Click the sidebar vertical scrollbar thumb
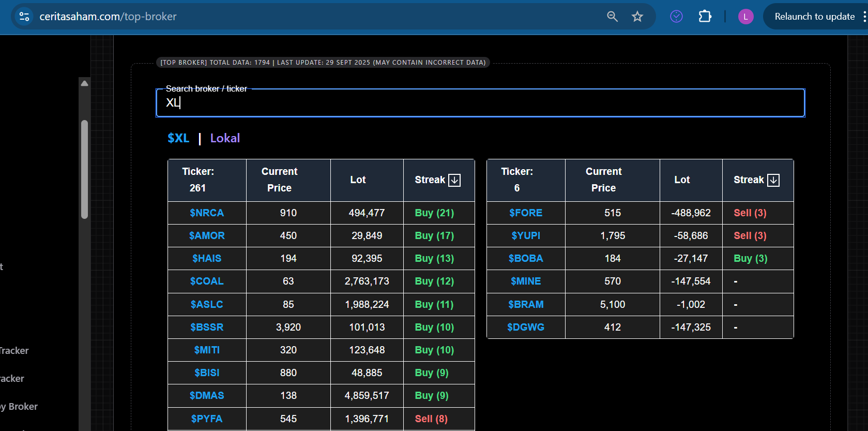The width and height of the screenshot is (868, 431). point(84,169)
